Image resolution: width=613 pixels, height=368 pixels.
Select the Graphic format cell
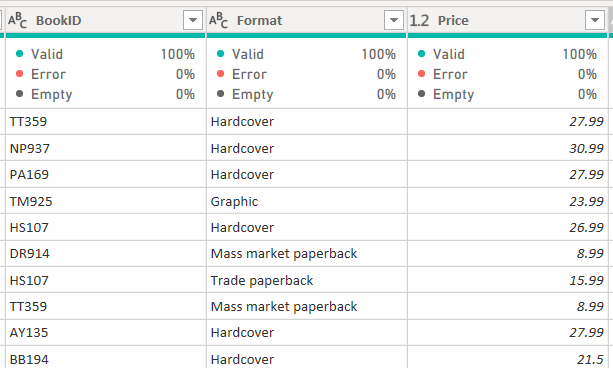tap(306, 201)
